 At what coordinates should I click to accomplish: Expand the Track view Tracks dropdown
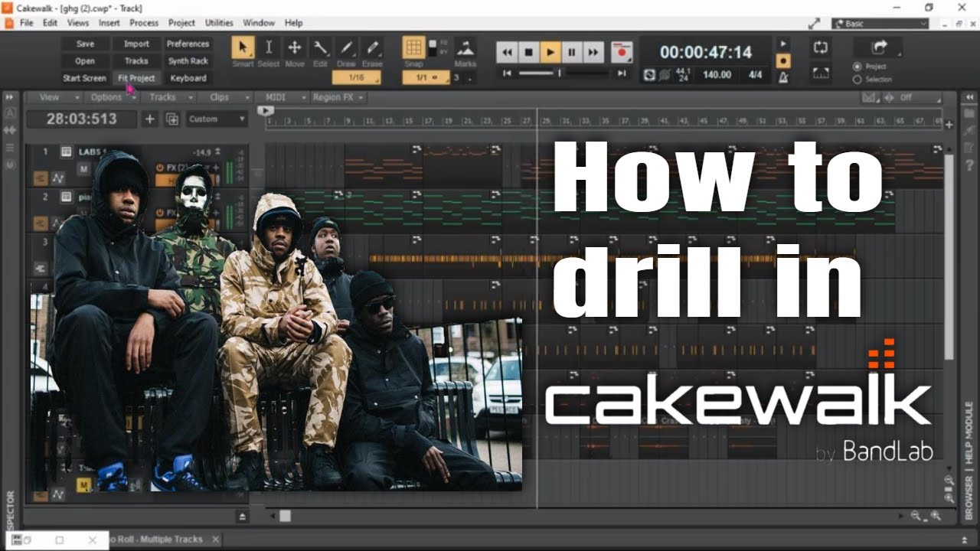tap(168, 97)
